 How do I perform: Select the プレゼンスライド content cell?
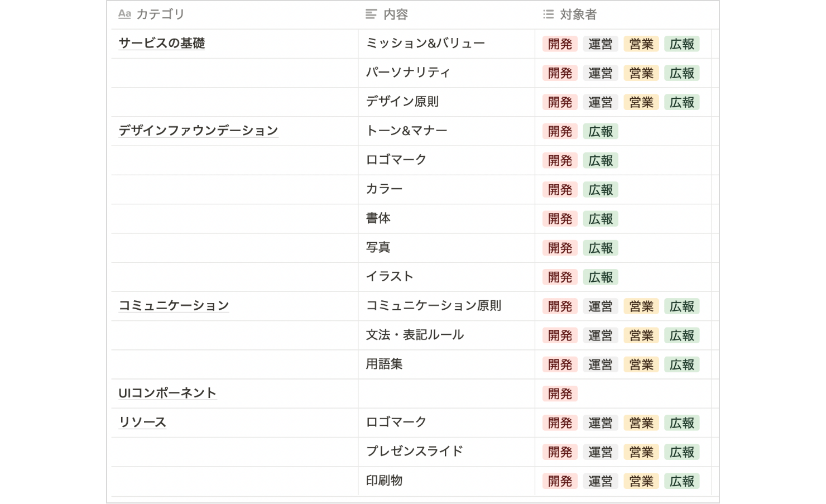point(446,452)
